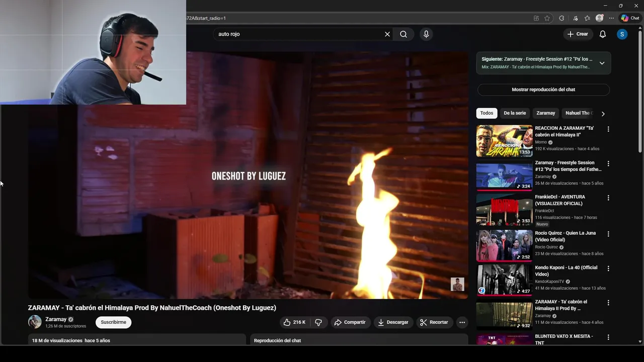Open options for Rocío Quiroz video
The width and height of the screenshot is (644, 362).
pos(608,234)
